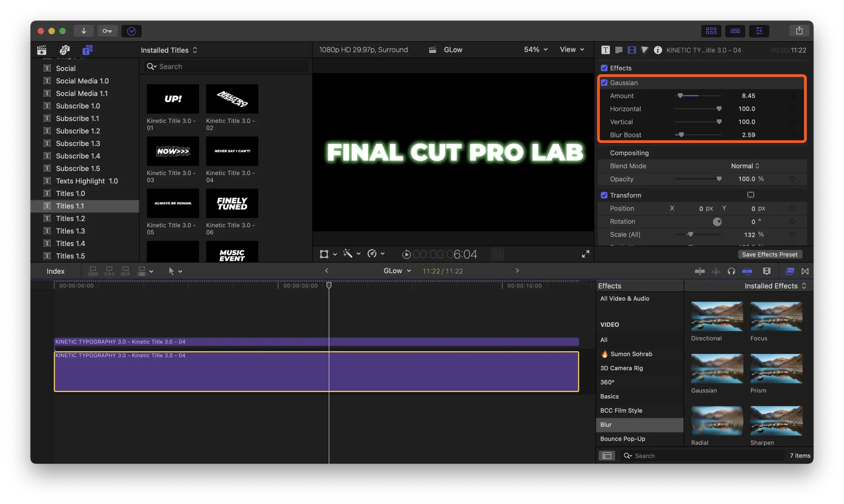Click the Scale (All) slider
Viewport: 844px width, 504px height.
click(x=697, y=234)
